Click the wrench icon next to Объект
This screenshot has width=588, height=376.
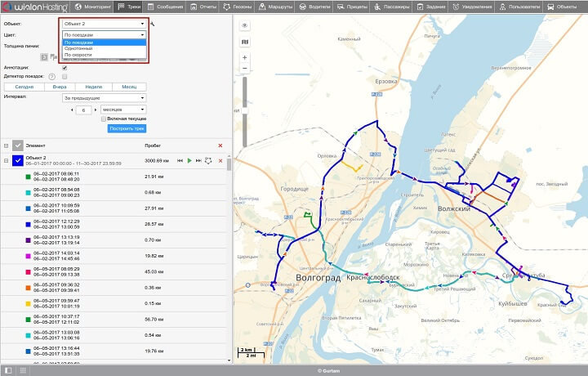click(152, 24)
